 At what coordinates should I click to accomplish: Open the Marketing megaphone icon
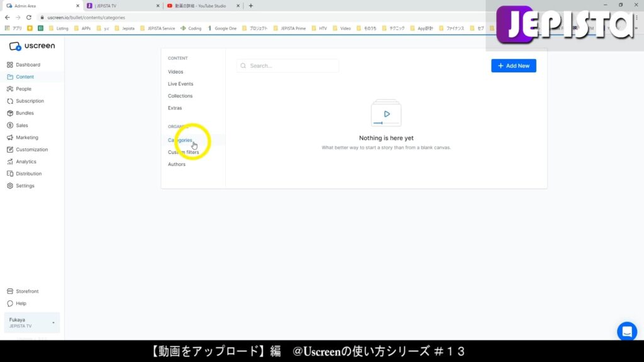[10, 138]
